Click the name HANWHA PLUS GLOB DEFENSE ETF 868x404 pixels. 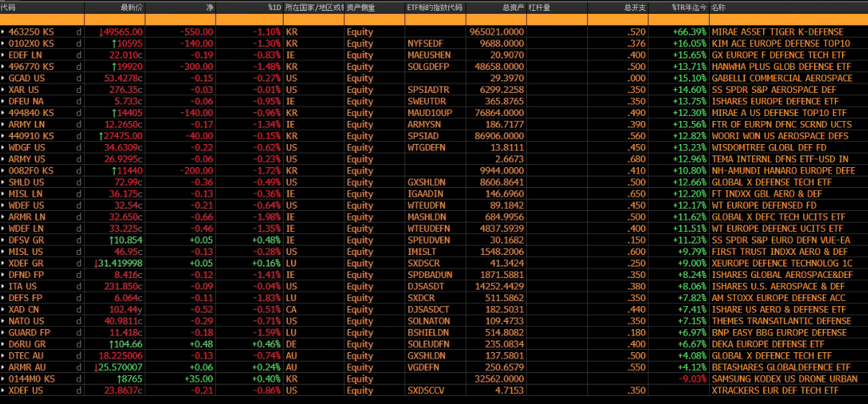click(x=781, y=66)
